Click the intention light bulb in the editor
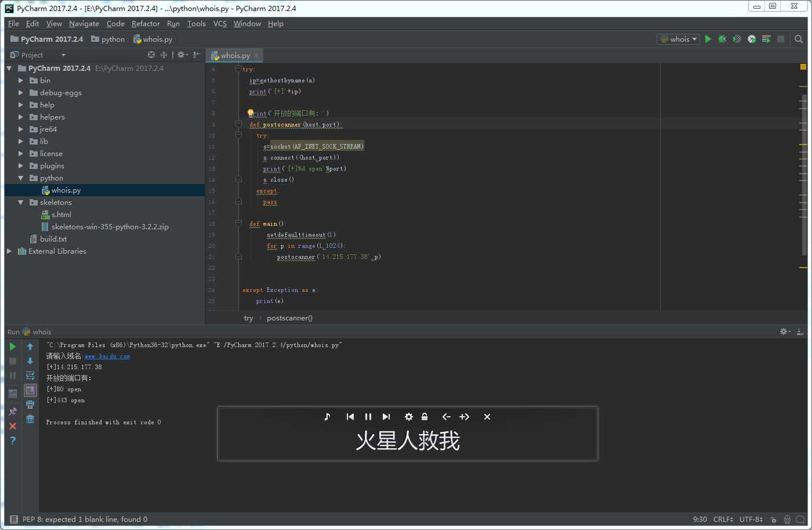The width and height of the screenshot is (812, 530). pos(251,113)
